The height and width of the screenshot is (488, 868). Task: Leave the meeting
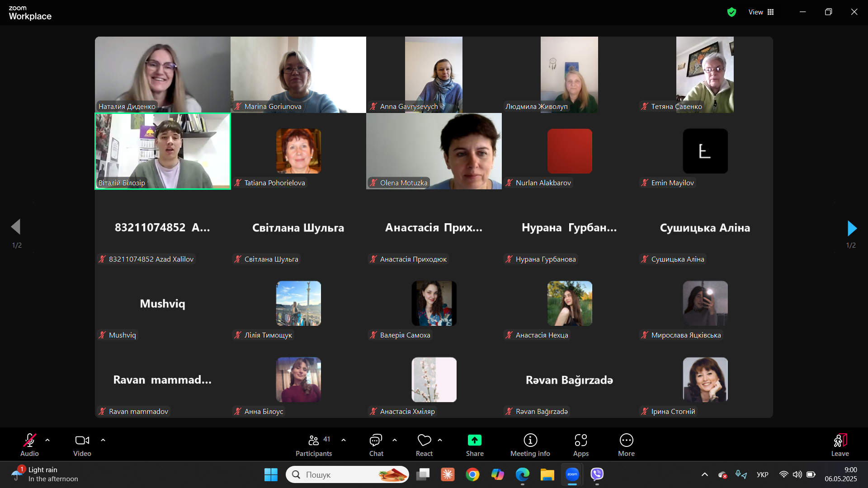click(x=840, y=445)
